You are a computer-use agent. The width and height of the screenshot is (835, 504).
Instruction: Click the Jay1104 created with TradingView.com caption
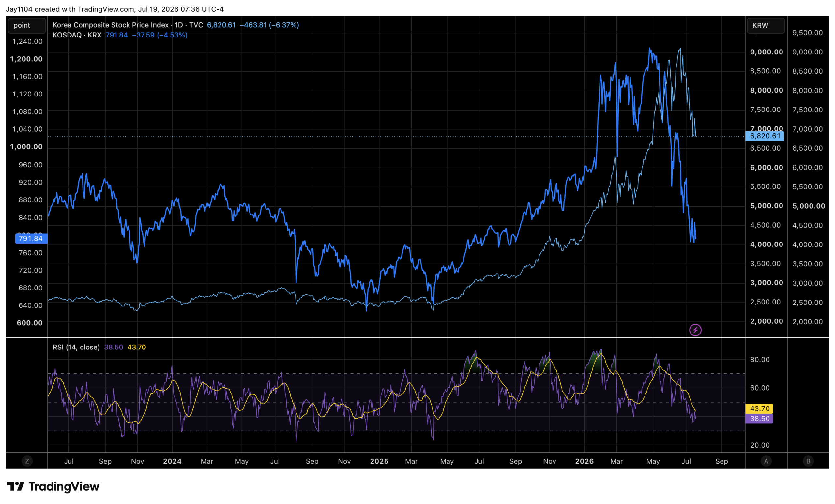[115, 9]
